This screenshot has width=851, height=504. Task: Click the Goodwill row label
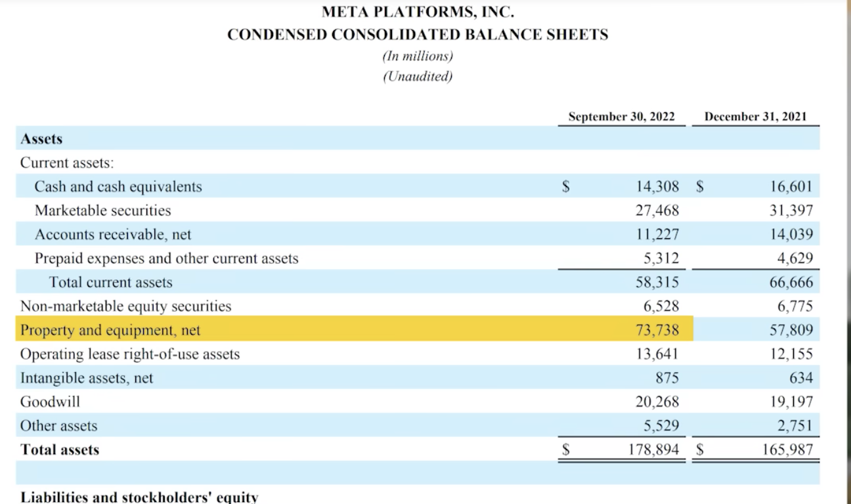[x=51, y=402]
